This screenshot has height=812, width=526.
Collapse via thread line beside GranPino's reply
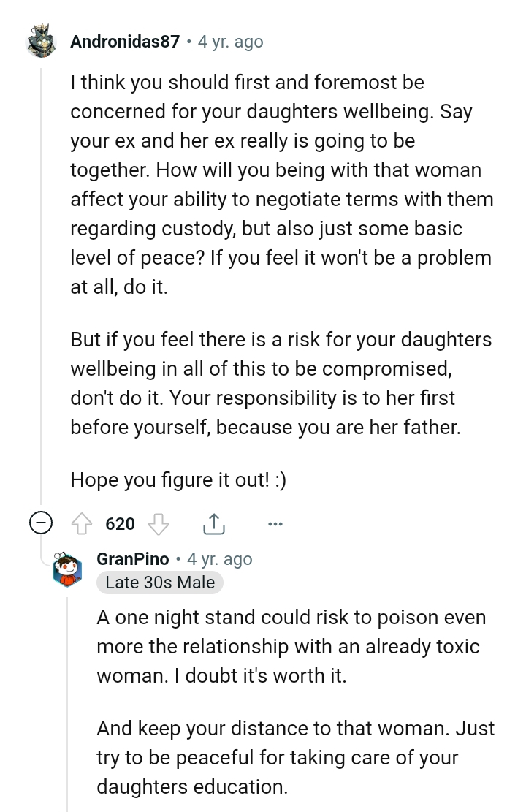coord(67,702)
